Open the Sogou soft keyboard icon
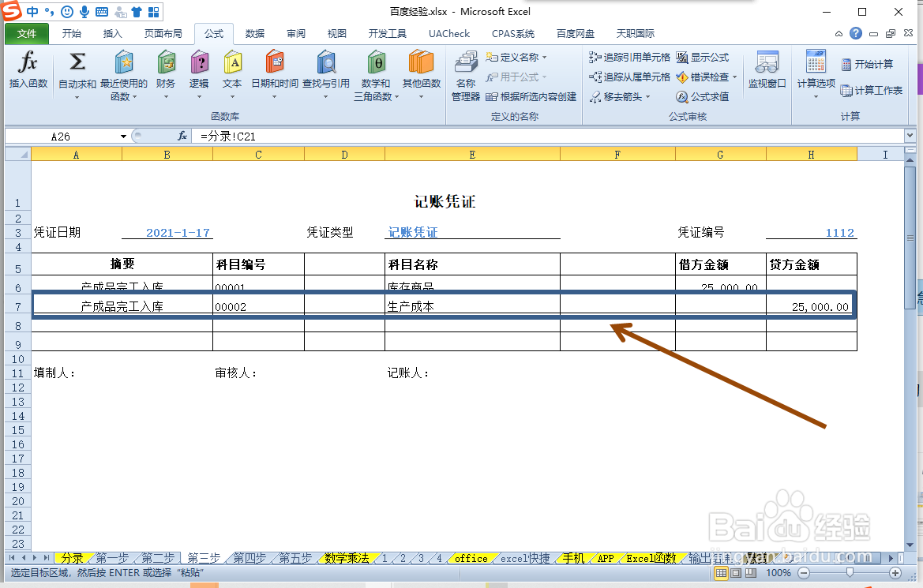The height and width of the screenshot is (588, 923). [102, 12]
